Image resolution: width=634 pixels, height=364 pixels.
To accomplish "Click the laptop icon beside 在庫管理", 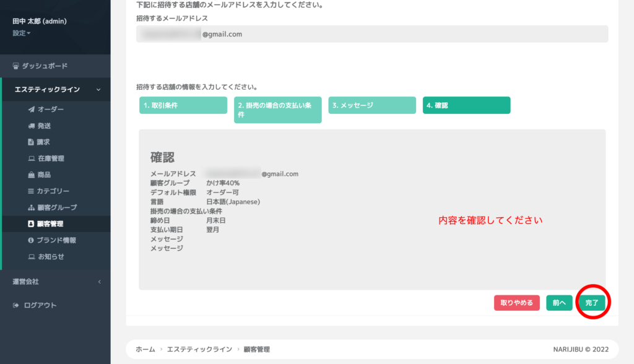I will click(x=32, y=158).
